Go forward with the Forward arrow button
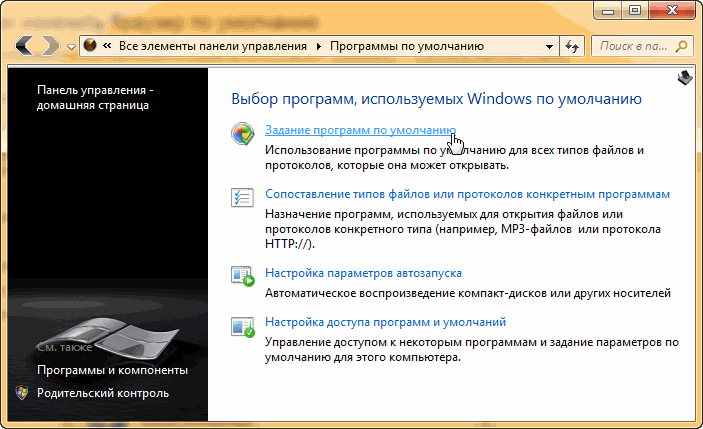Image resolution: width=703 pixels, height=429 pixels. pyautogui.click(x=50, y=46)
